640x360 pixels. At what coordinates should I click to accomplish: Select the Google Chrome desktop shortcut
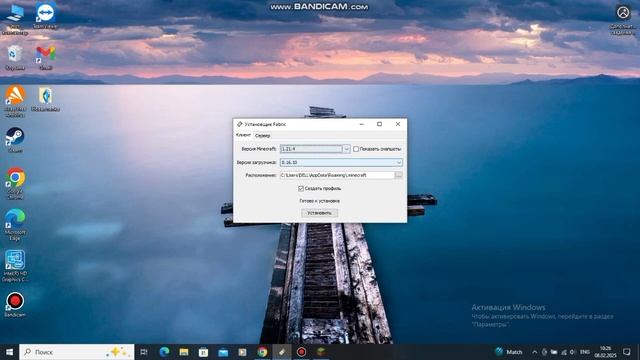point(15,183)
